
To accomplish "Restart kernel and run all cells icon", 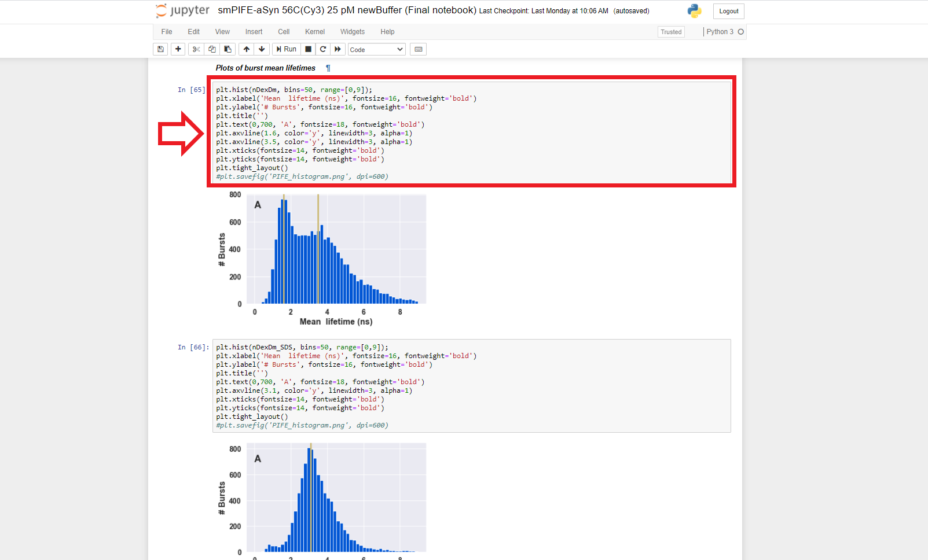I will click(338, 49).
